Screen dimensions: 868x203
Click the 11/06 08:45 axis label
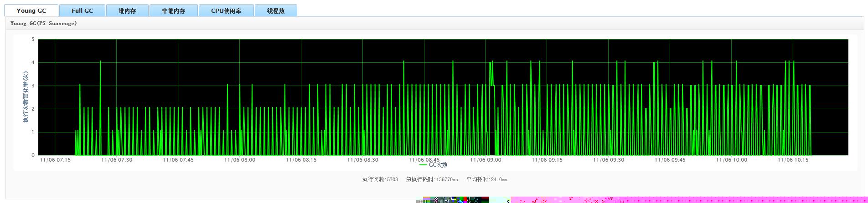[424, 160]
